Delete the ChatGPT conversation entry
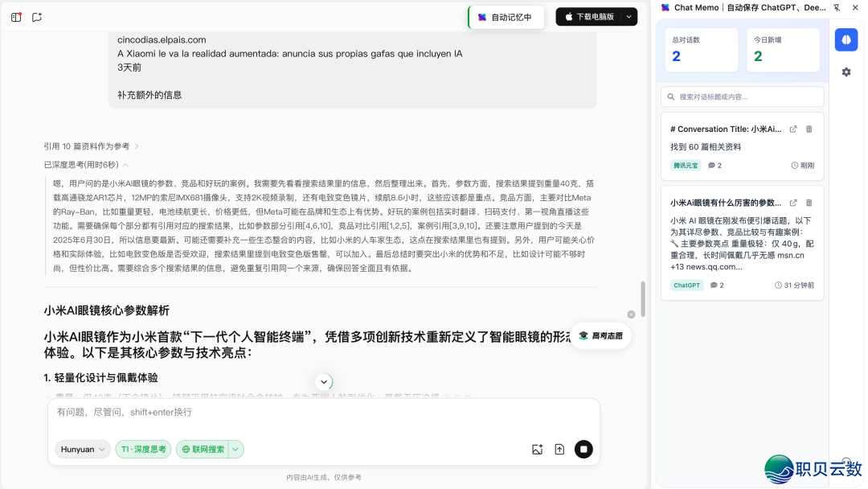 809,203
